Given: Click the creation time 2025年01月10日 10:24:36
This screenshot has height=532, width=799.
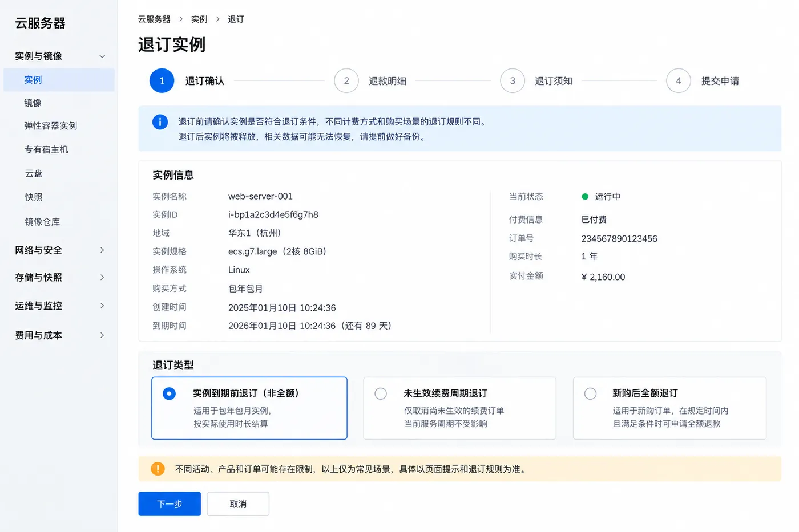Looking at the screenshot, I should 282,307.
